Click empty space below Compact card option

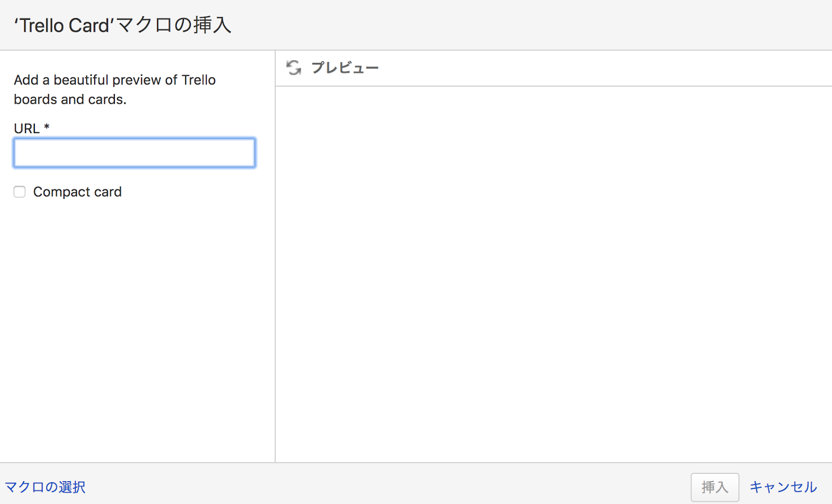pos(134,322)
